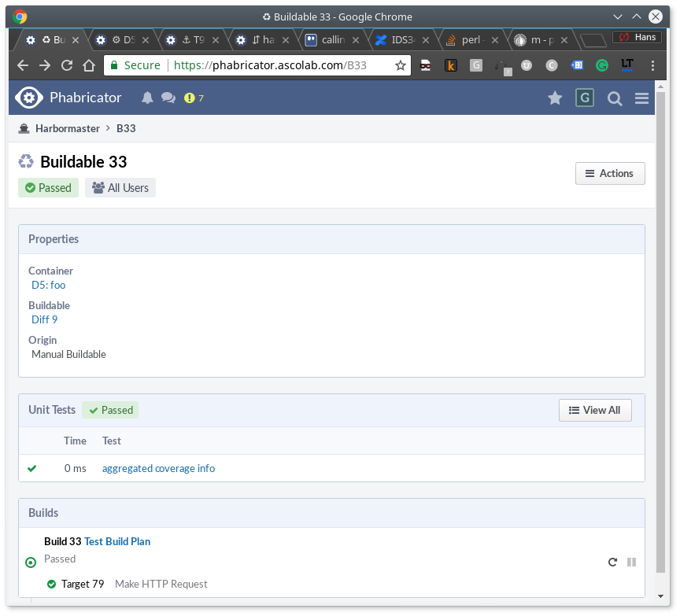Open the G user profile avatar
Image resolution: width=680 pixels, height=616 pixels.
point(584,98)
